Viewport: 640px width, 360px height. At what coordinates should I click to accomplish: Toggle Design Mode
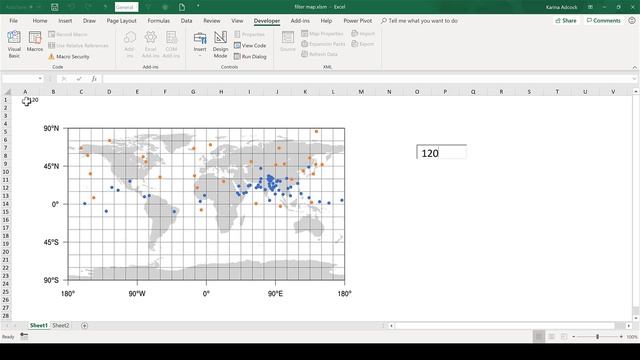(x=220, y=44)
